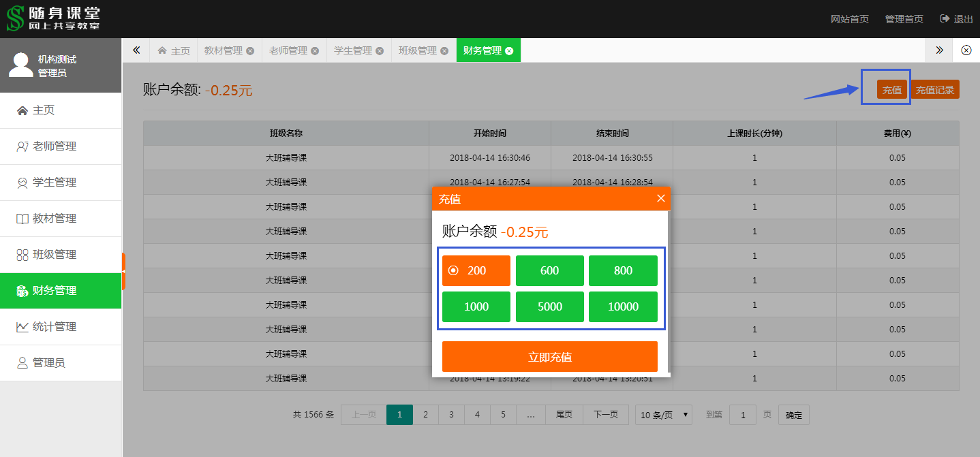Click the 管理员 person icon in sidebar
Viewport: 980px width, 457px height.
point(22,363)
